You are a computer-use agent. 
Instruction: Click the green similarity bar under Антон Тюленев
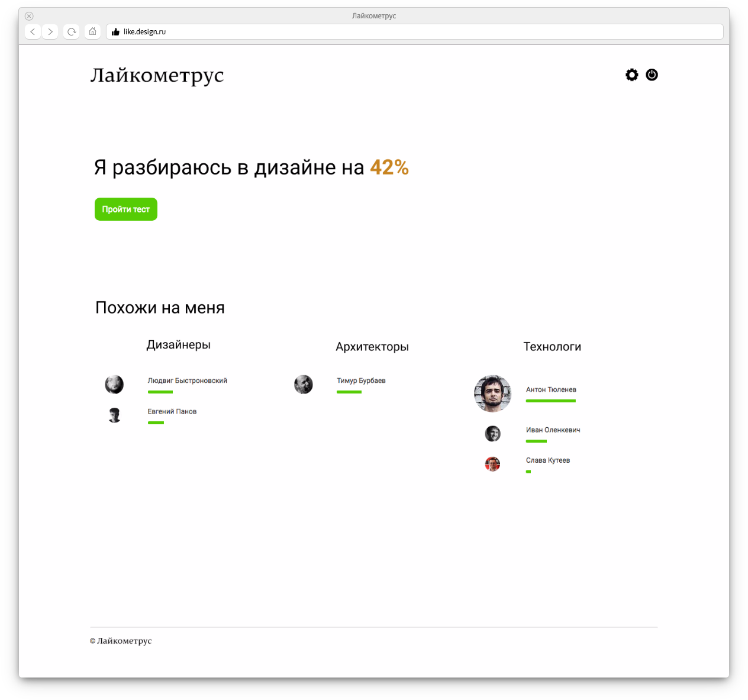tap(550, 401)
